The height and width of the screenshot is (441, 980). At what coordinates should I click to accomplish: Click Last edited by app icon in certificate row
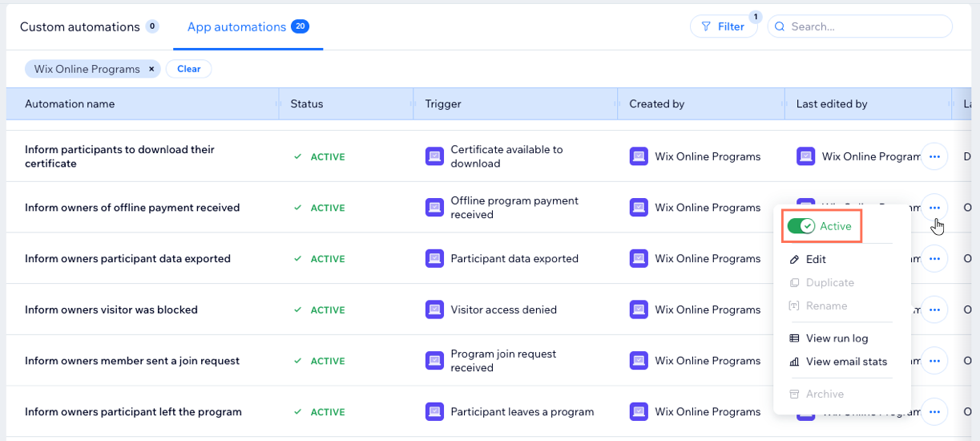[x=805, y=156]
